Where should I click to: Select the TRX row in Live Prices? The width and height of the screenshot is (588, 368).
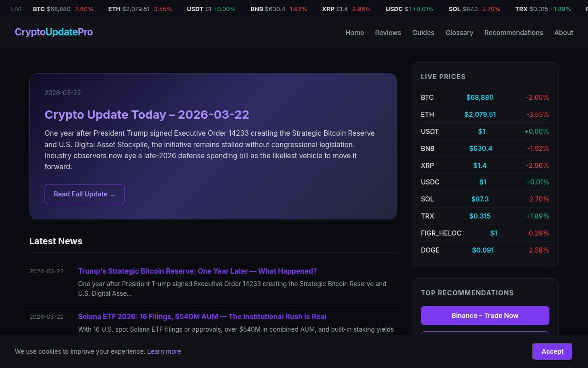(485, 216)
